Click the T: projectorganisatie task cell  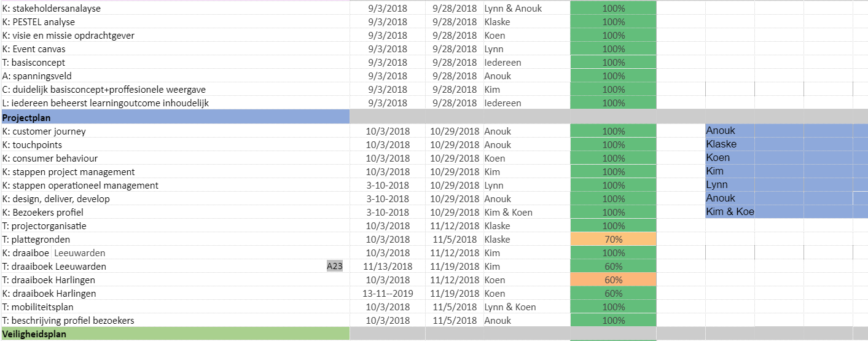click(175, 226)
